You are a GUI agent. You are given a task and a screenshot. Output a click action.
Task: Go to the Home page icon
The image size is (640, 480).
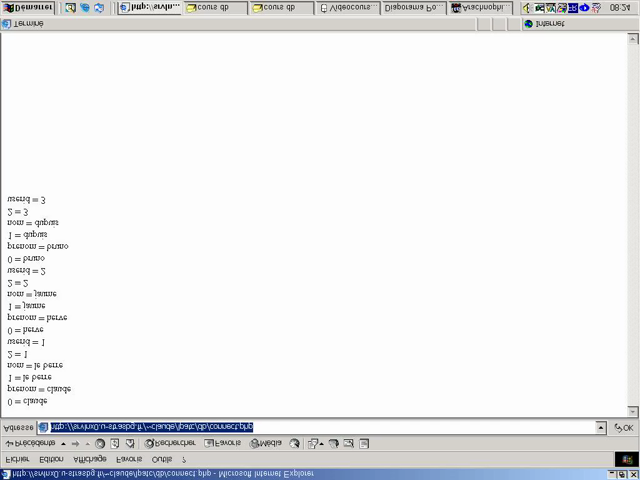point(130,443)
